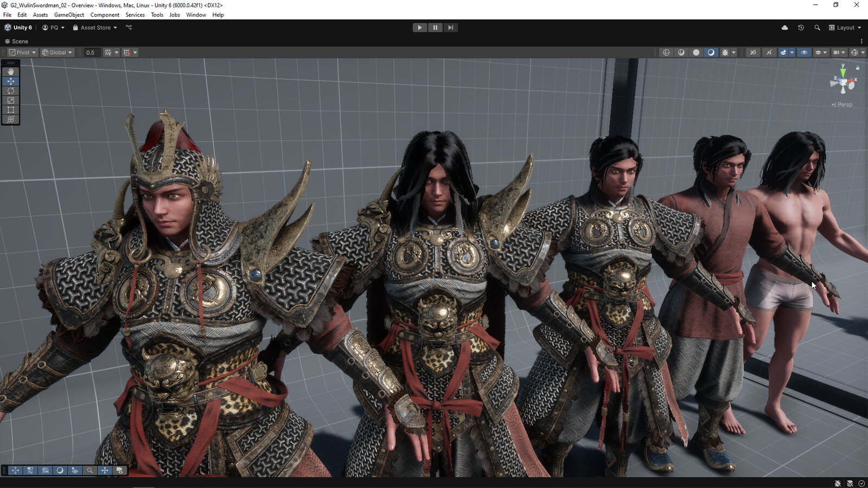This screenshot has height=488, width=868.
Task: Open the scene visibility layers dropdown
Action: point(821,53)
